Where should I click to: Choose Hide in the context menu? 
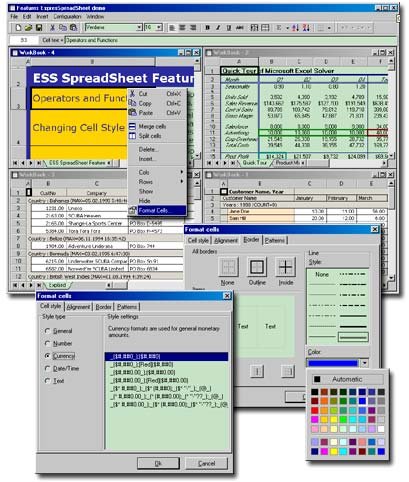point(157,201)
